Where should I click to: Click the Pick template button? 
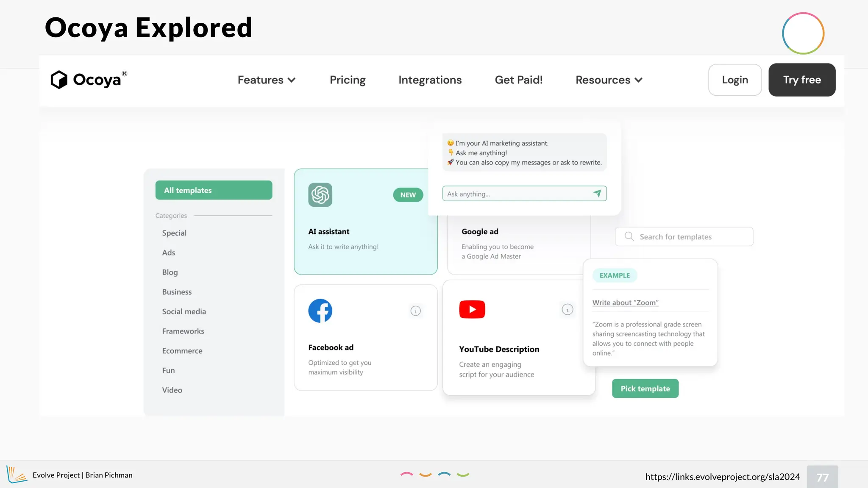click(x=645, y=388)
